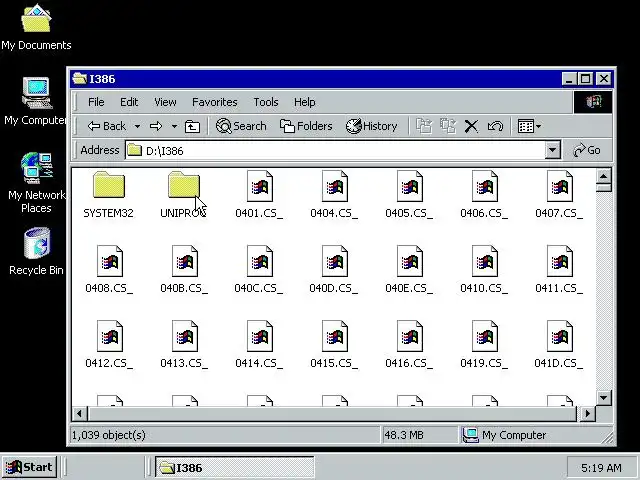640x480 pixels.
Task: Select the 0404.CS_ file icon
Action: tap(334, 186)
